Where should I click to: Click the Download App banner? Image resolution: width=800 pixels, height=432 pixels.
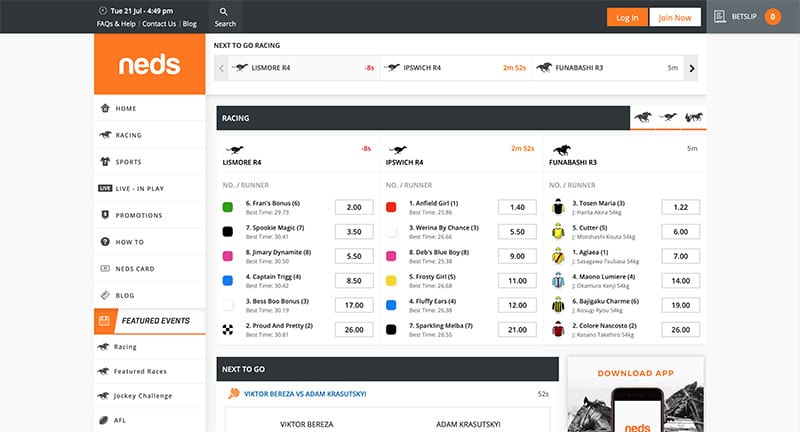[x=636, y=394]
